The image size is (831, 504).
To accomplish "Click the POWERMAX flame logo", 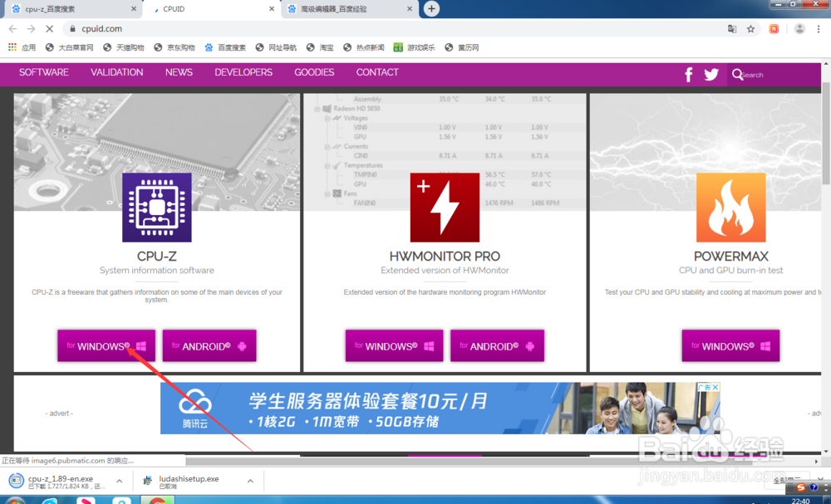I will 730,206.
